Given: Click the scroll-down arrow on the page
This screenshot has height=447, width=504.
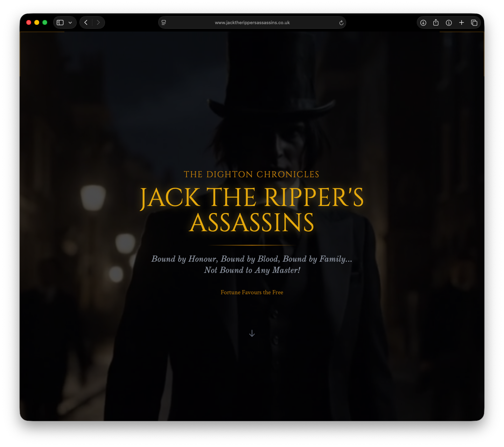Looking at the screenshot, I should point(252,333).
